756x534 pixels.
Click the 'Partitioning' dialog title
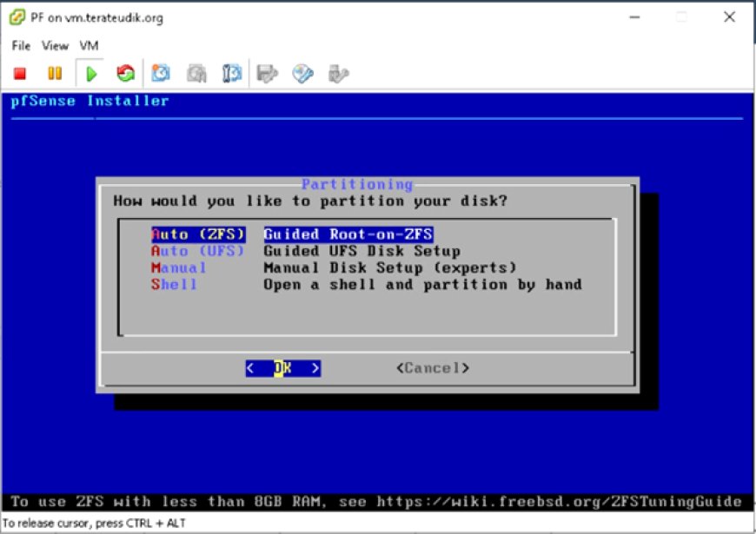357,184
